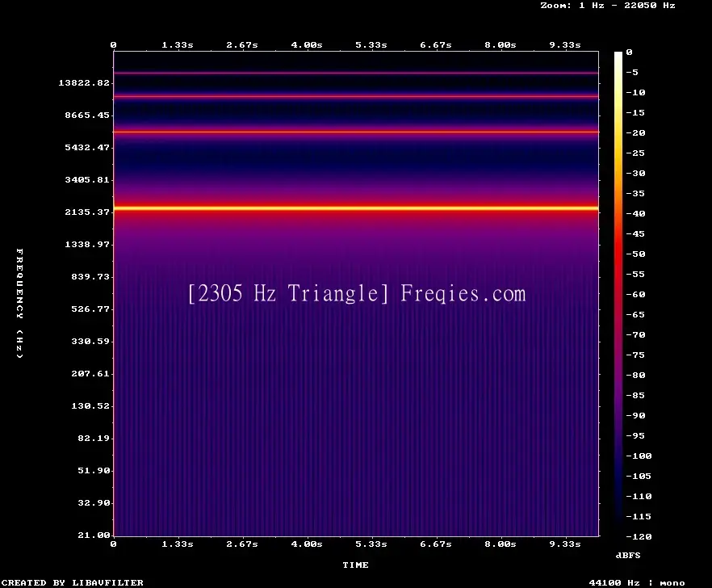Screen dimensions: 712x588
Task: Click the 5.33s label on the top time axis
Action: 371,45
